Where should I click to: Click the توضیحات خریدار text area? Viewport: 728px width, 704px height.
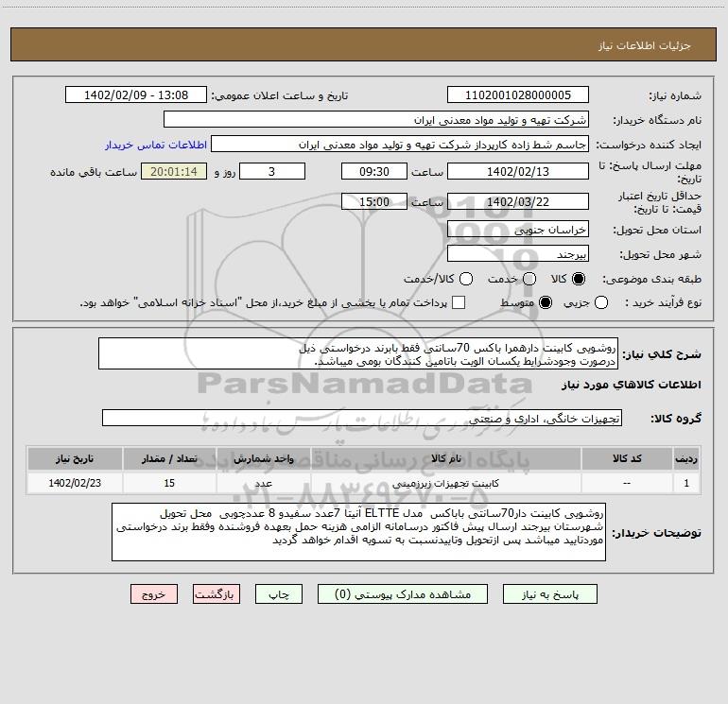click(x=358, y=532)
